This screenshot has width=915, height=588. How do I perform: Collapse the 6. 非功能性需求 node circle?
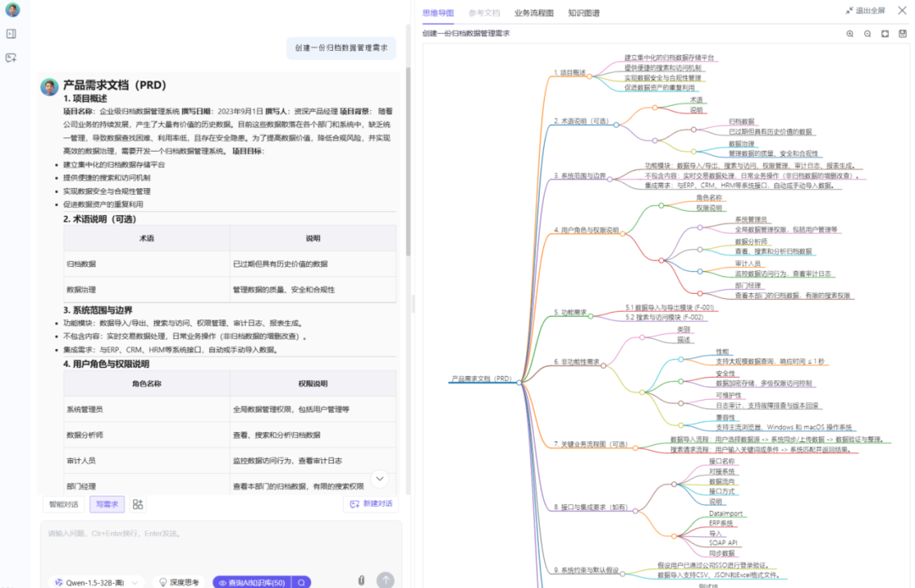(x=603, y=366)
